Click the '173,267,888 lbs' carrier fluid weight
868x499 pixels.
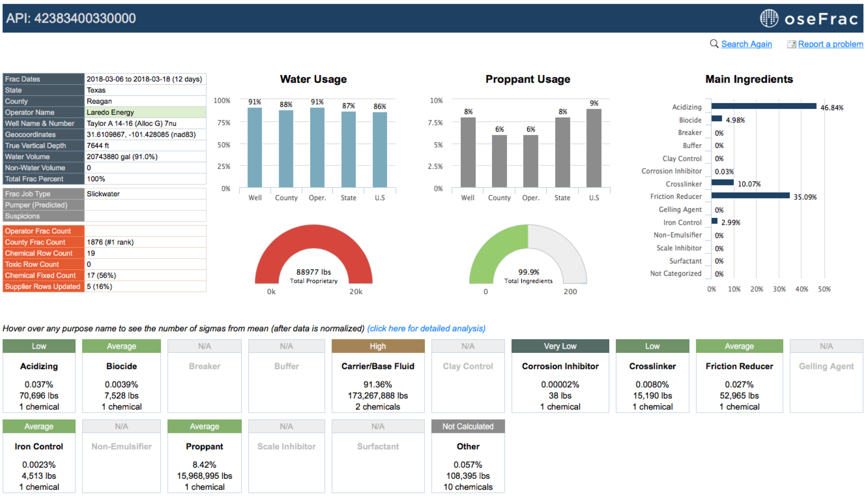[x=378, y=396]
